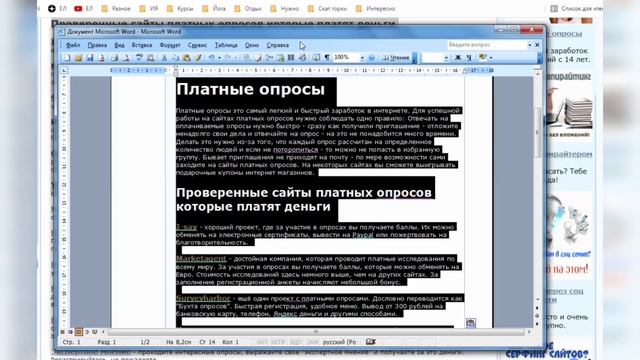Viewport: 640px width, 360px height.
Task: Click the Чтение reading mode button
Action: coord(396,58)
